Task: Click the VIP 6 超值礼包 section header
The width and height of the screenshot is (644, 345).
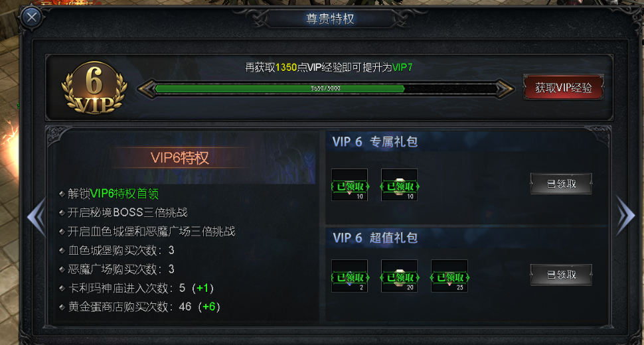Action: point(375,238)
